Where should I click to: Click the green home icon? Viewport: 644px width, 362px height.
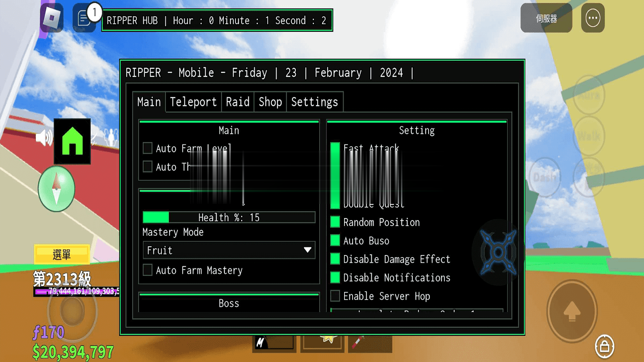pyautogui.click(x=72, y=141)
